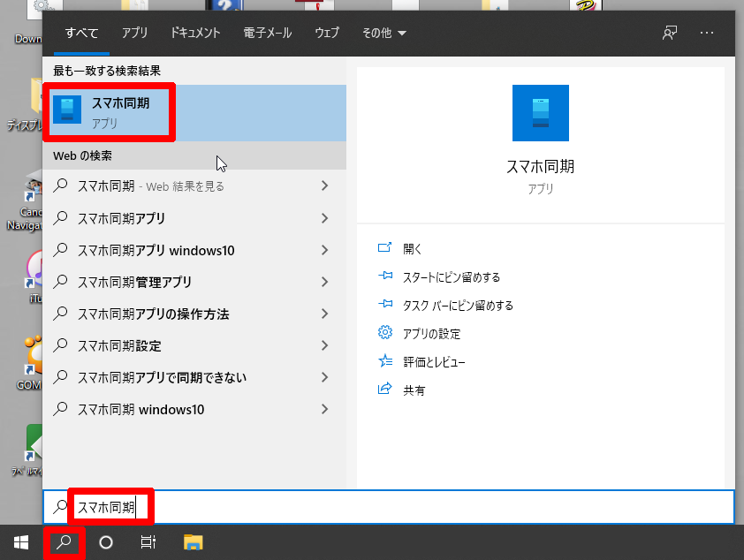This screenshot has width=744, height=560.
Task: Open the three-dot options menu in search header
Action: click(x=707, y=33)
